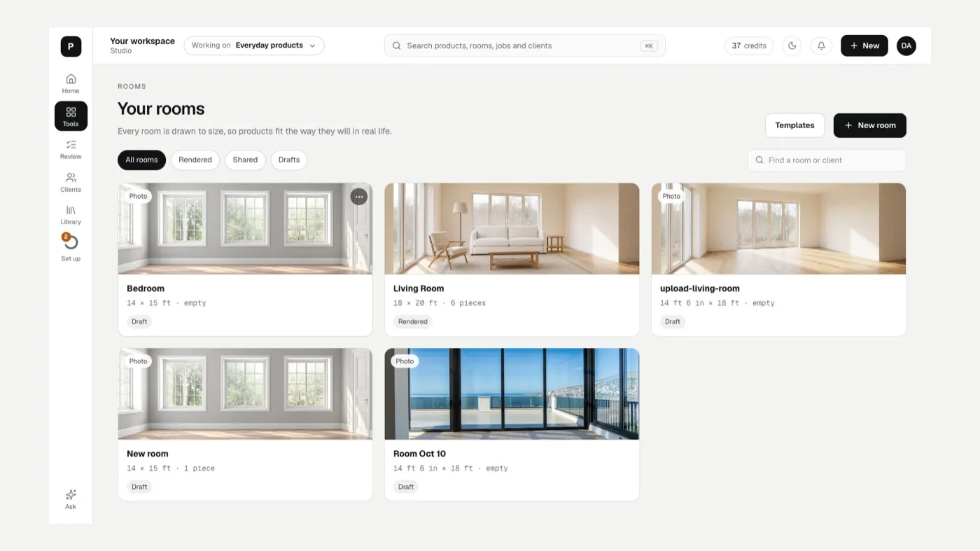Open Bedroom card three-dot menu
Screen dimensions: 980x551
pyautogui.click(x=359, y=197)
